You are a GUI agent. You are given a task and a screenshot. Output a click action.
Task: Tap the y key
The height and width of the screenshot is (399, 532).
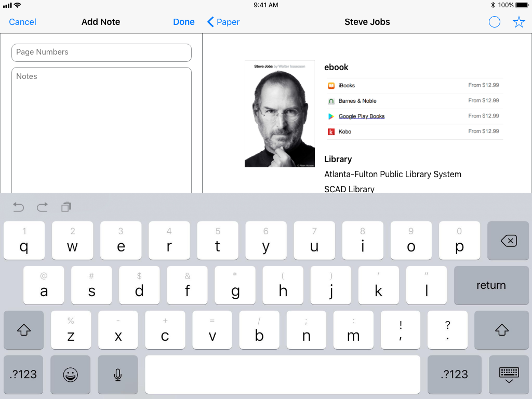pos(266,241)
